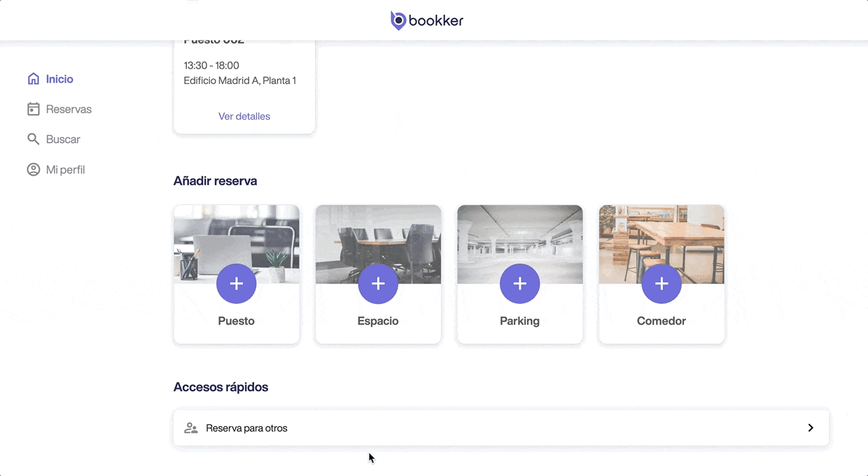Click the Buscar magnifying glass icon

coord(33,139)
